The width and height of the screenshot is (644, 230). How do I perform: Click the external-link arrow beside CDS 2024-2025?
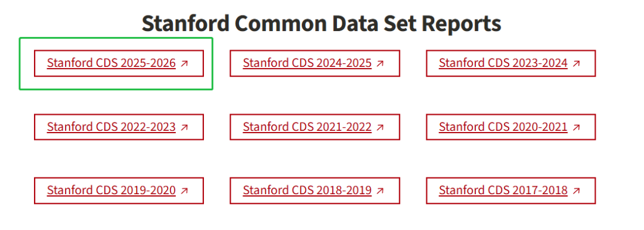(x=380, y=64)
